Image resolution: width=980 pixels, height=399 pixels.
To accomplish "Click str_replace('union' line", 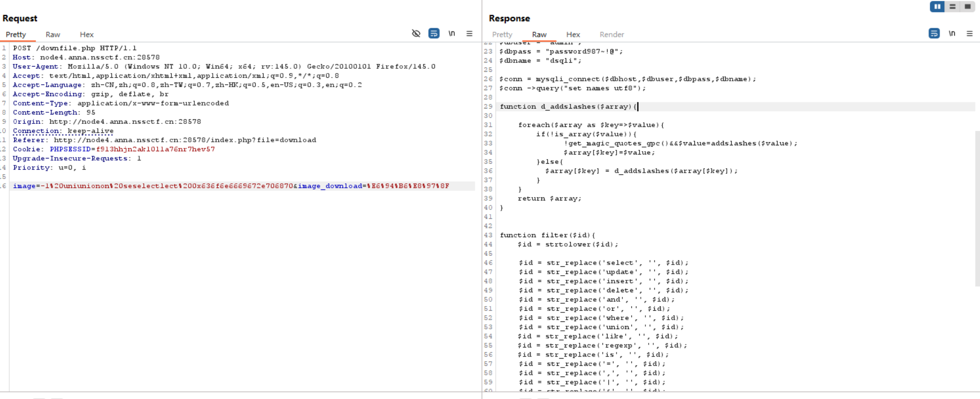I will (601, 327).
